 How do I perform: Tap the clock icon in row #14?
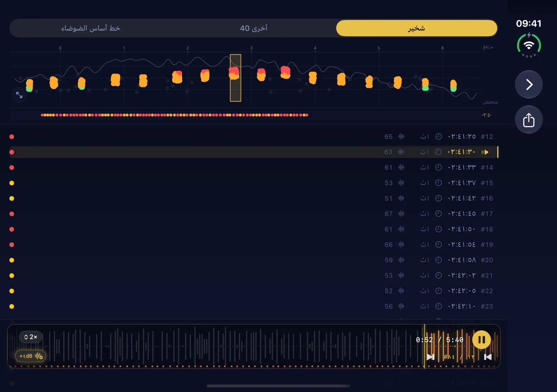pyautogui.click(x=439, y=167)
